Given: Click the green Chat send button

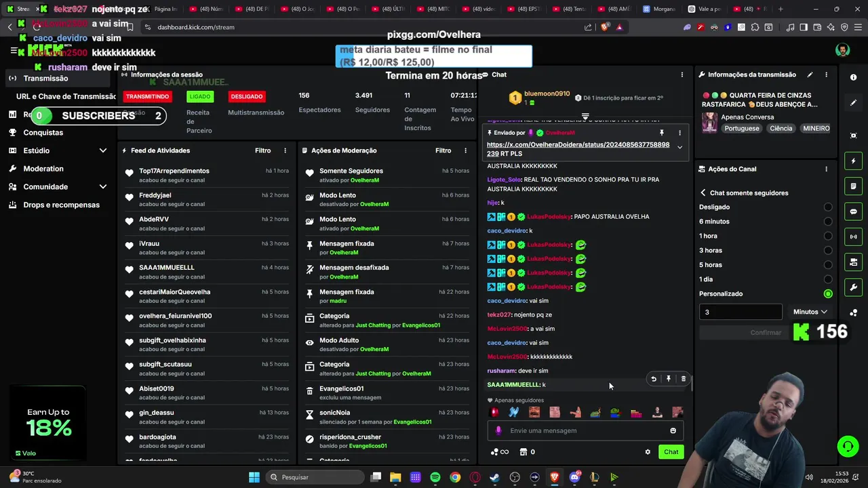Looking at the screenshot, I should point(671,452).
